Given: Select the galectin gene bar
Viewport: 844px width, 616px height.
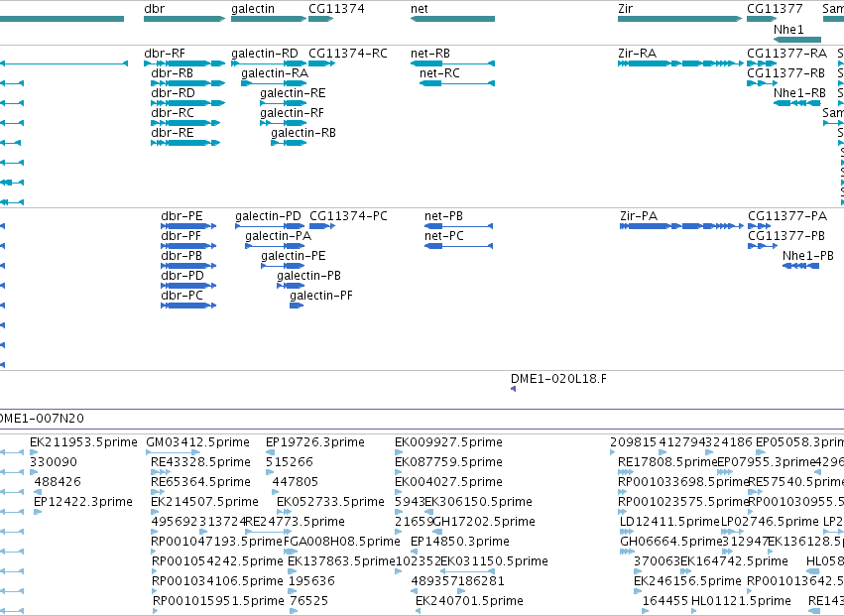Looking at the screenshot, I should (x=269, y=19).
